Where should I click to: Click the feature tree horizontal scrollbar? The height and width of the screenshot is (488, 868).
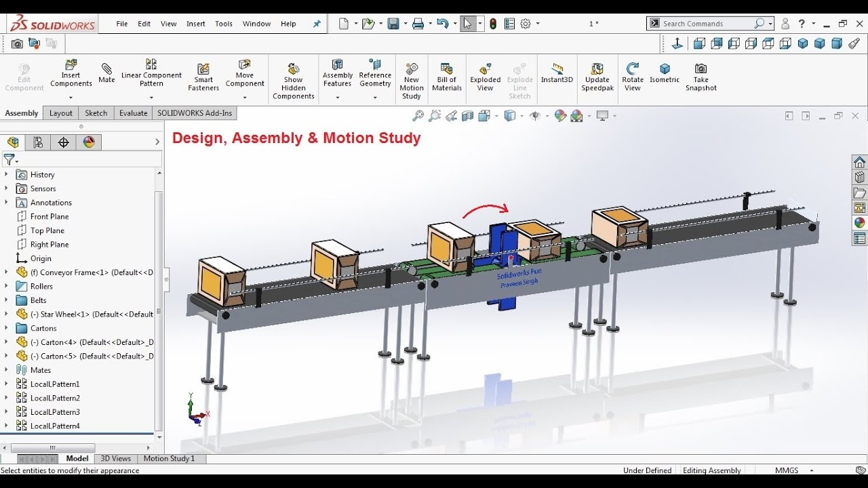tap(53, 448)
